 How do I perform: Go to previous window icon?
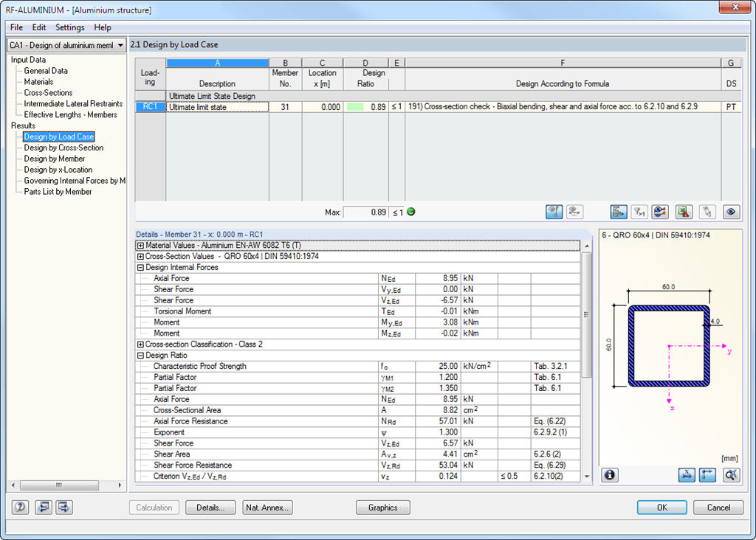(x=44, y=508)
